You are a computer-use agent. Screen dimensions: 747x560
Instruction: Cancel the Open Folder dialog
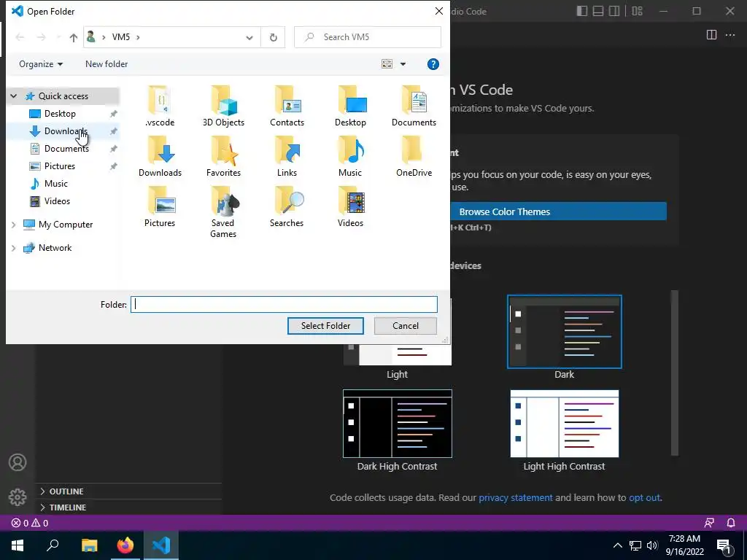406,326
